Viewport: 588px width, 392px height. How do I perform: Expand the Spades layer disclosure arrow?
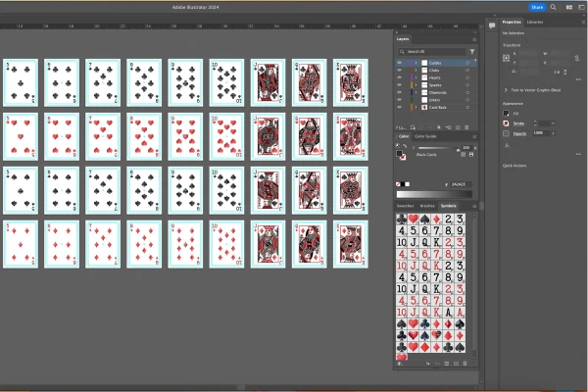click(x=416, y=85)
